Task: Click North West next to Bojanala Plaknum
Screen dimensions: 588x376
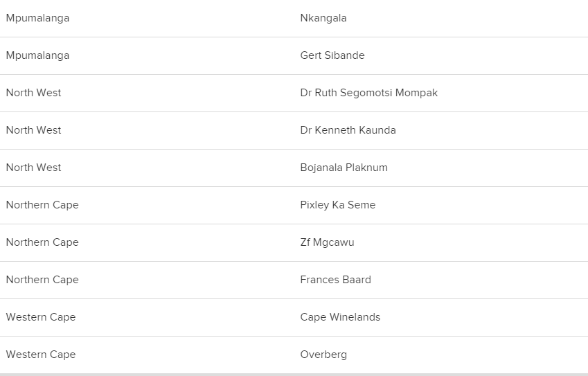Action: click(x=33, y=168)
